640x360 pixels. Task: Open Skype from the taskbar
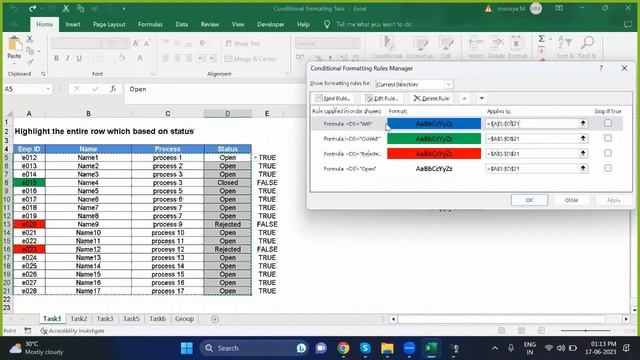pos(365,348)
